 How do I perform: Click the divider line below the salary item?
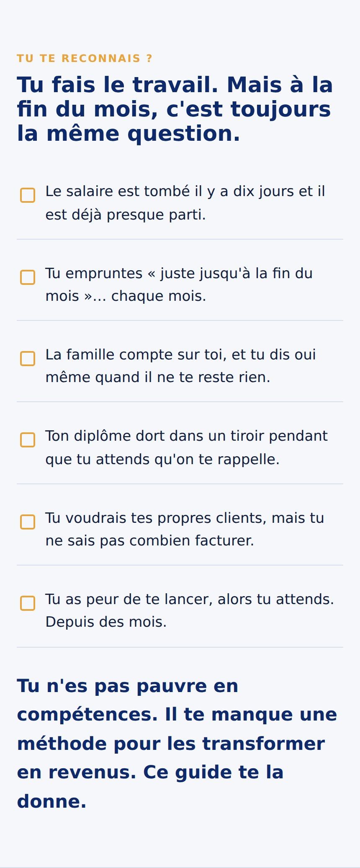coord(180,239)
